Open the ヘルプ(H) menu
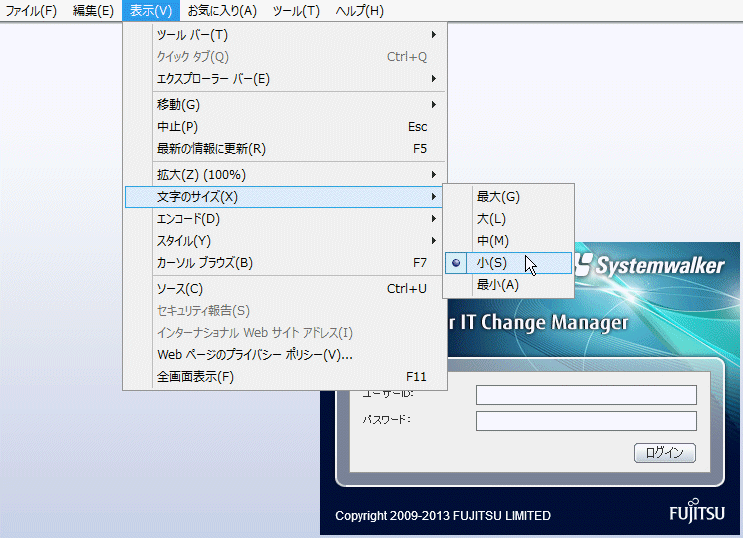 coord(359,10)
